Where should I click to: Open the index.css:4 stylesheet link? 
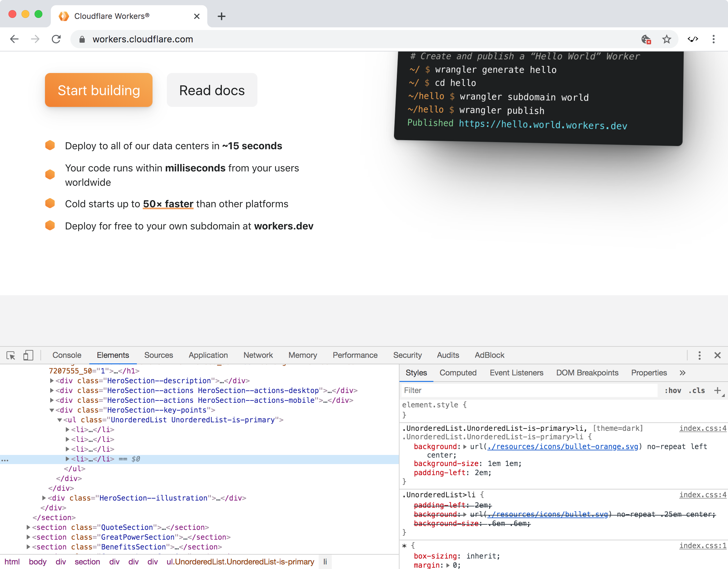click(x=702, y=429)
